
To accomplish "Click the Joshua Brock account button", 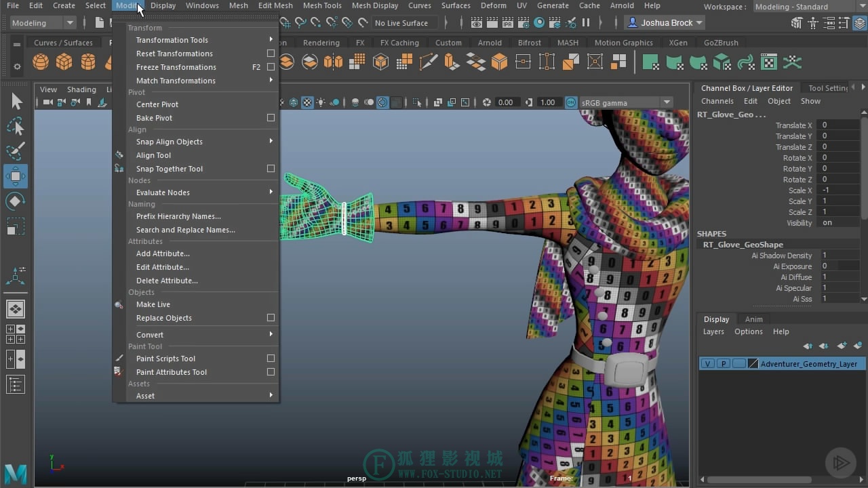I will tap(665, 23).
